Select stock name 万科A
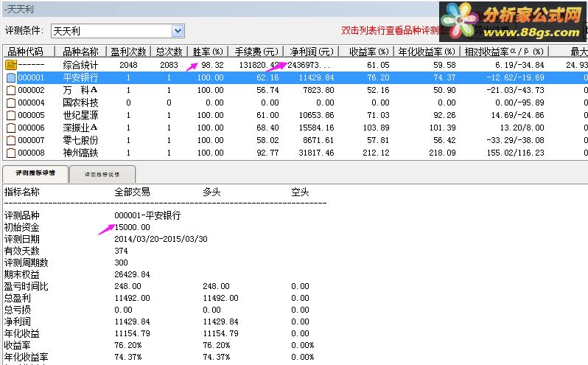 coord(80,90)
